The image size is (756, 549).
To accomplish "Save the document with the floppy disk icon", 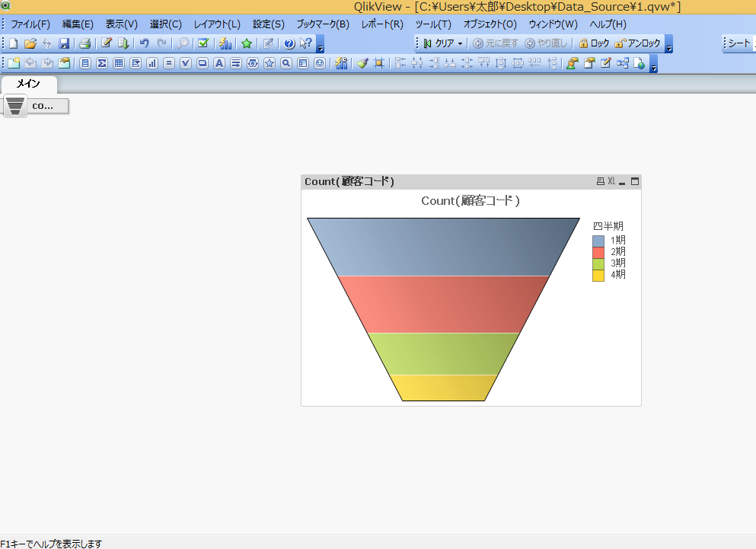I will pos(64,43).
